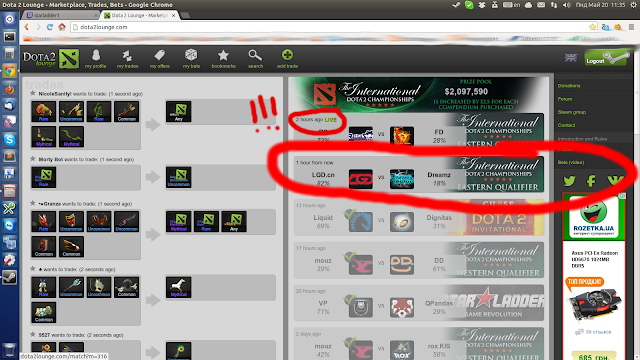Click the Any item NicoleSanity wants

tap(178, 111)
